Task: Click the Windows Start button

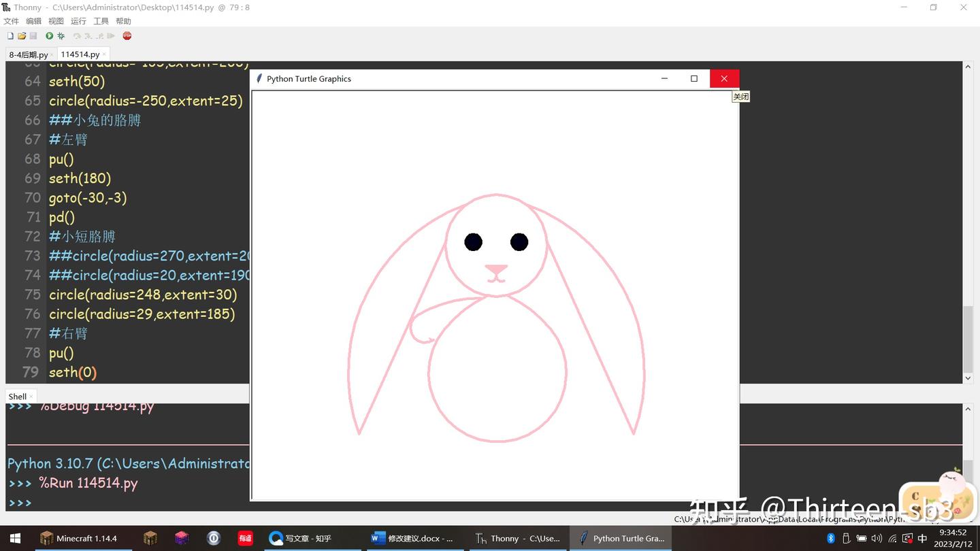Action: click(x=14, y=538)
